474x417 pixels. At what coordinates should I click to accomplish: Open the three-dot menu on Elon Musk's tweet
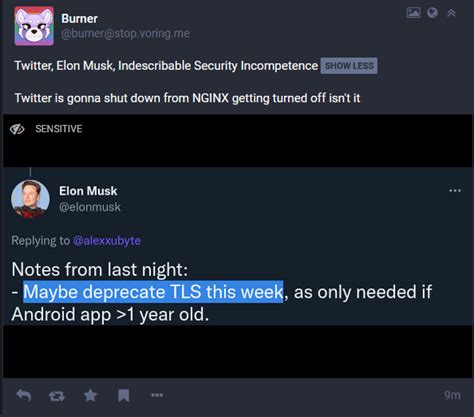455,191
